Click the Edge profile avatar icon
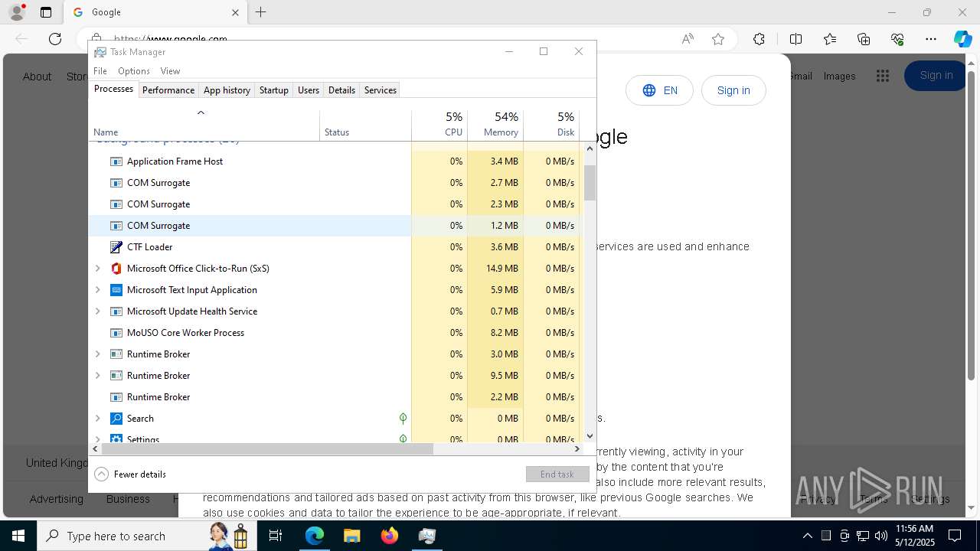Image resolution: width=980 pixels, height=551 pixels. 17,12
